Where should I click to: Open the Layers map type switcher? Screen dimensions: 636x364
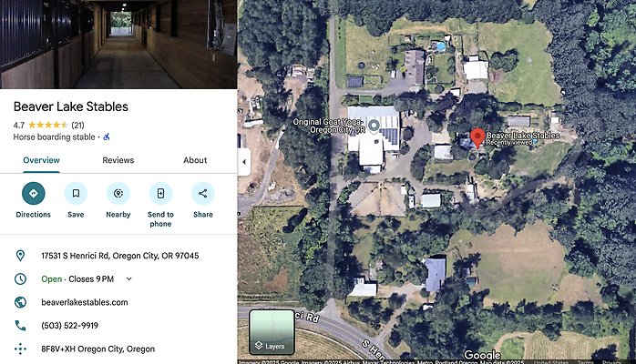272,332
